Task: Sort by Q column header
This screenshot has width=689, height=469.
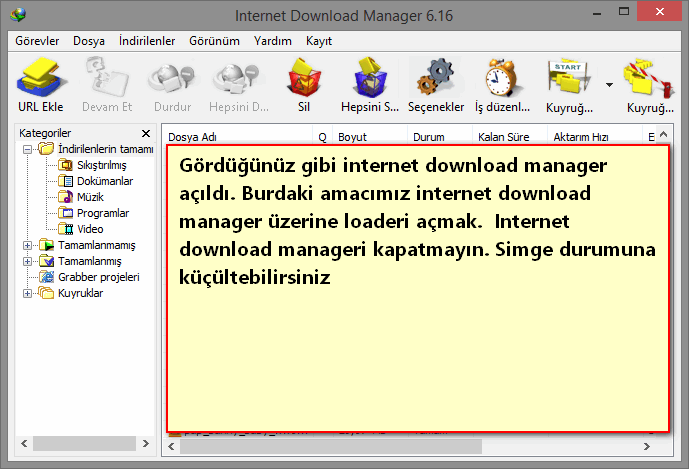Action: pos(323,137)
